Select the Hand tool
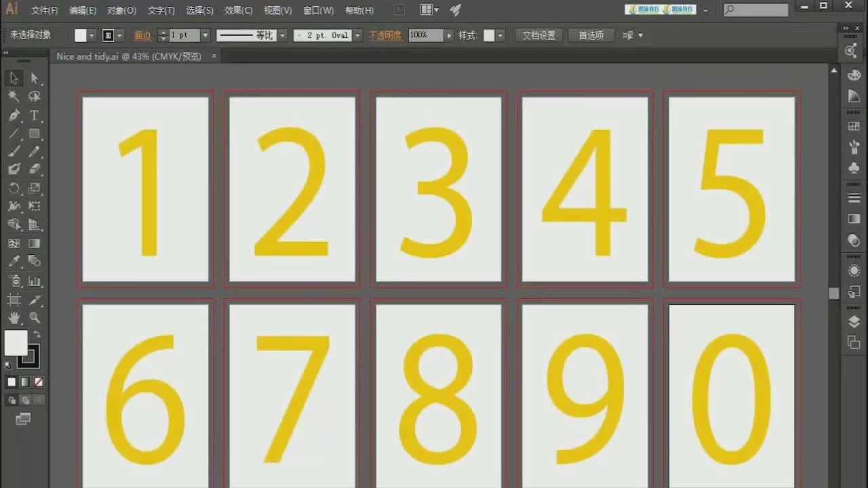Image resolution: width=868 pixels, height=488 pixels. coord(14,317)
